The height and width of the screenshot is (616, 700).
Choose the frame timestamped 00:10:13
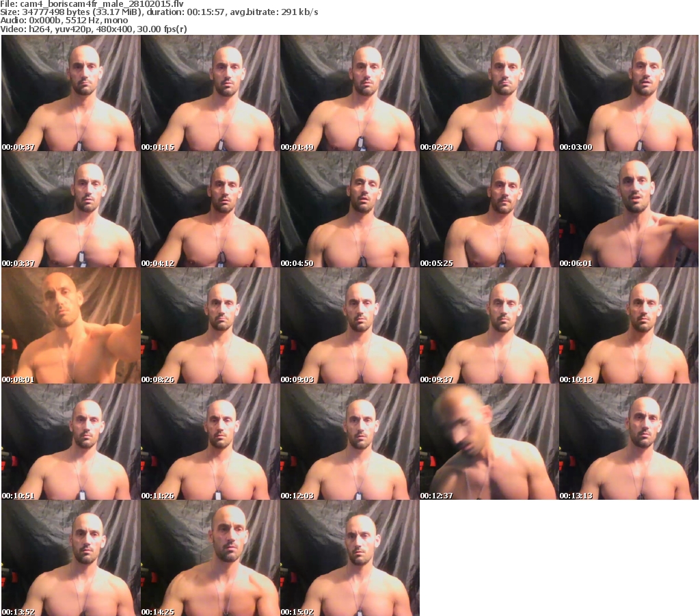coord(629,325)
